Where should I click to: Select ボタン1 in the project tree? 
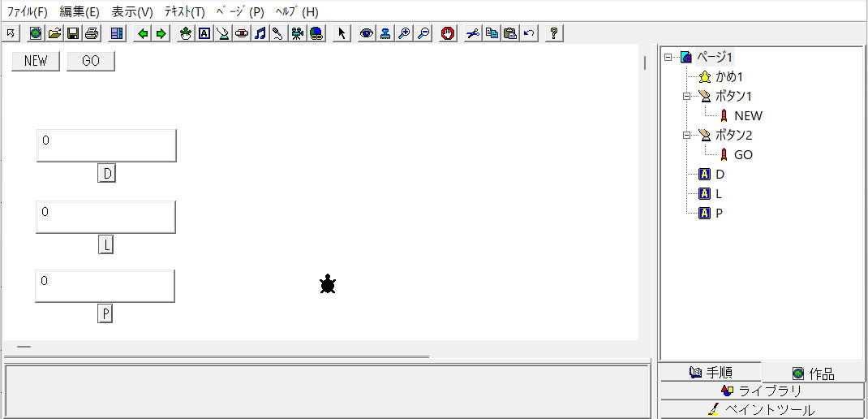click(733, 96)
